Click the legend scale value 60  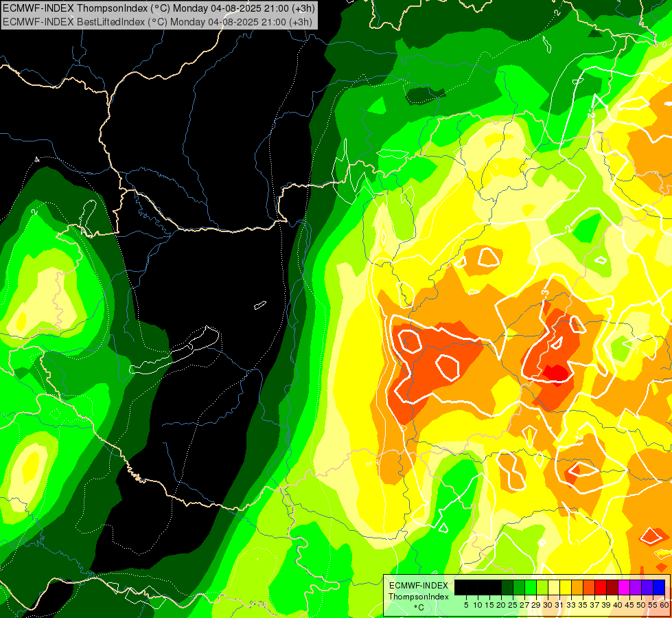[x=664, y=605]
